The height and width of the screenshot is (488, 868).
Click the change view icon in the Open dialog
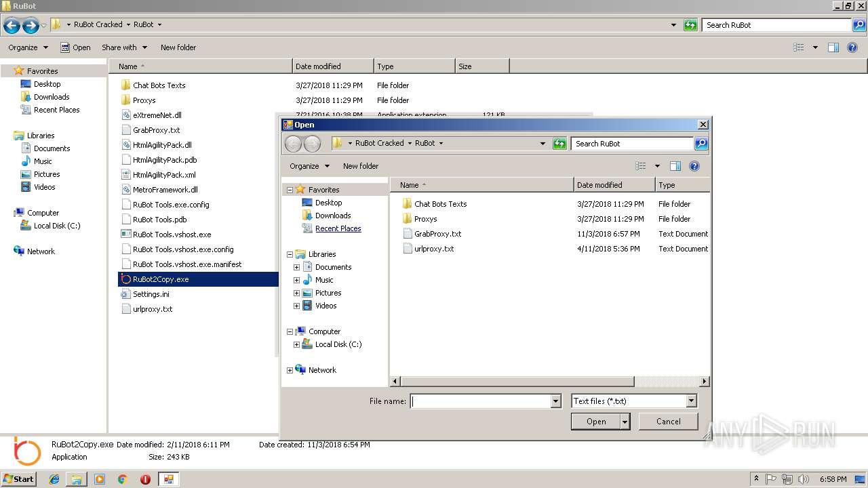click(641, 166)
